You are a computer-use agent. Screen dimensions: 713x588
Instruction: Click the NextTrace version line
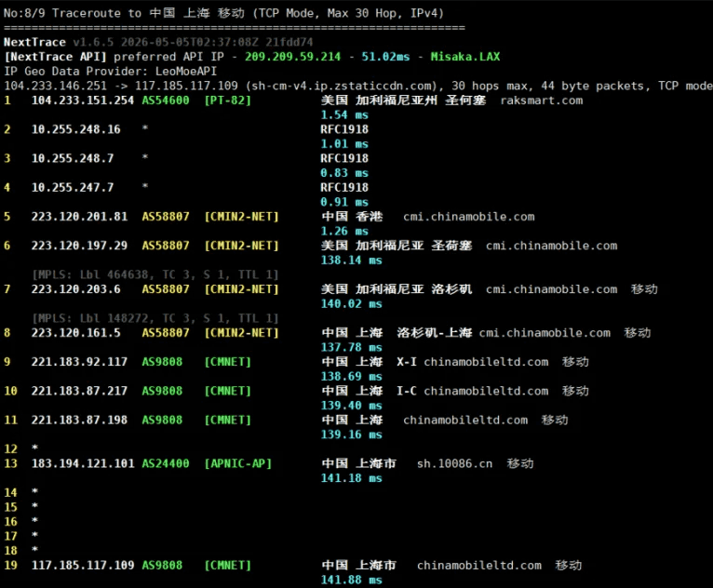coord(158,42)
